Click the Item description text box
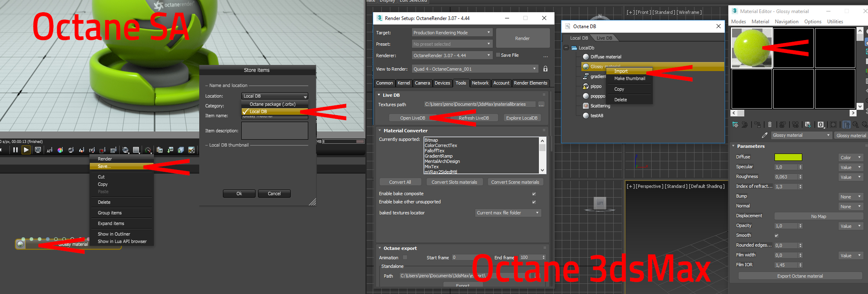The height and width of the screenshot is (294, 868). 274,131
